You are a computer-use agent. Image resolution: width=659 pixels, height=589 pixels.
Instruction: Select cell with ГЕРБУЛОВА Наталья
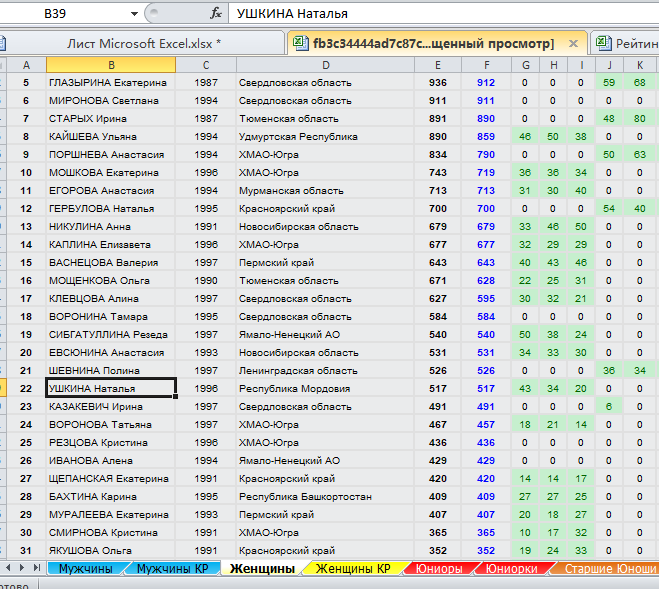tap(111, 209)
